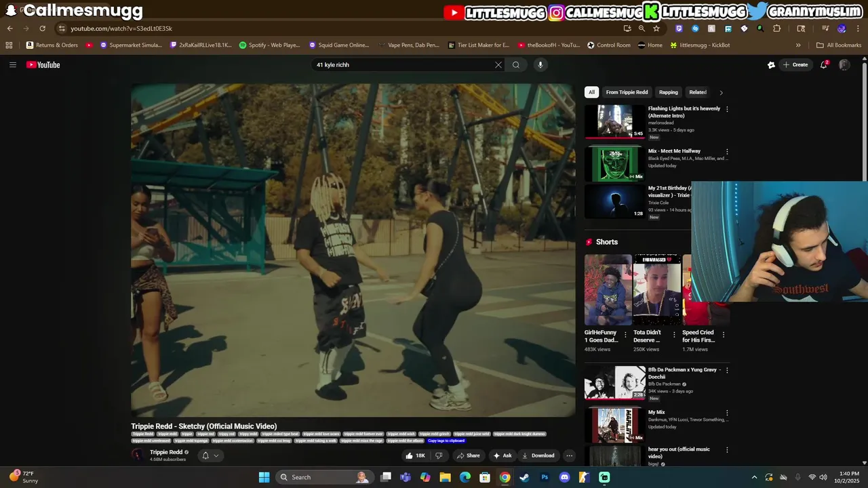Open the Tier List Maker bookmark
Image resolution: width=868 pixels, height=488 pixels.
pos(479,45)
